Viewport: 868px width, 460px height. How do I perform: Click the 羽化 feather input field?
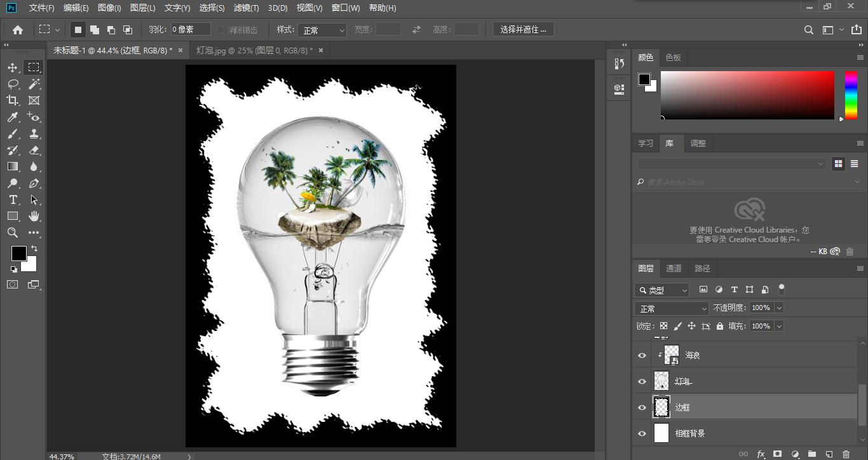coord(190,30)
